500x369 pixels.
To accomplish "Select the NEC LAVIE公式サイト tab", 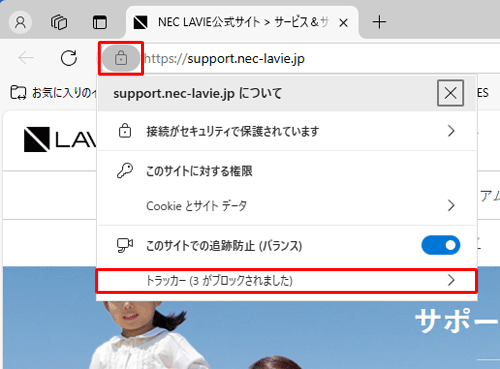I will [x=242, y=22].
